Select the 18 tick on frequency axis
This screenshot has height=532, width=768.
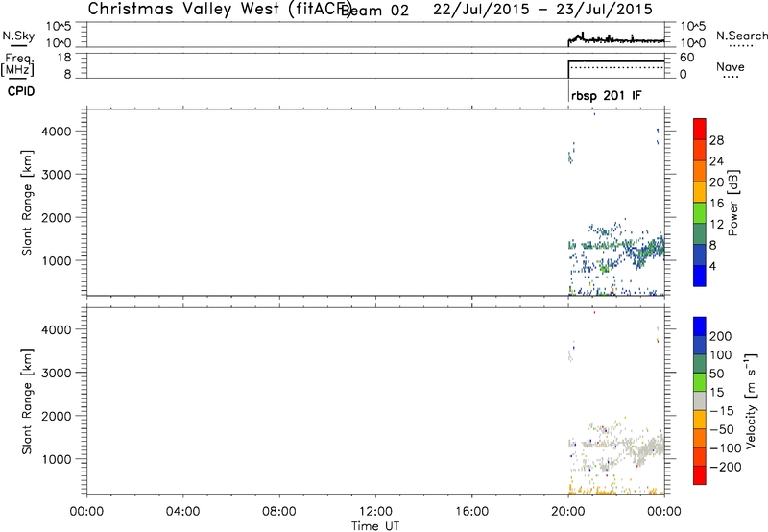coord(64,58)
